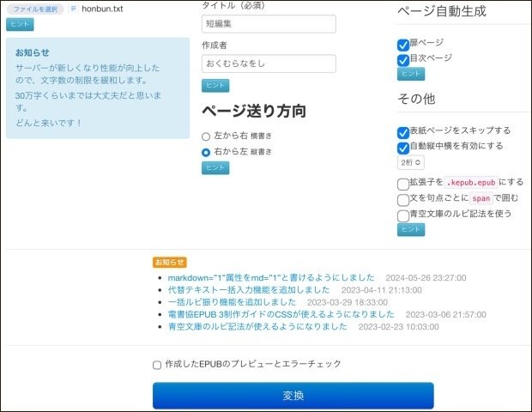
Task: Click the honbun.txt file name
Action: (x=102, y=9)
